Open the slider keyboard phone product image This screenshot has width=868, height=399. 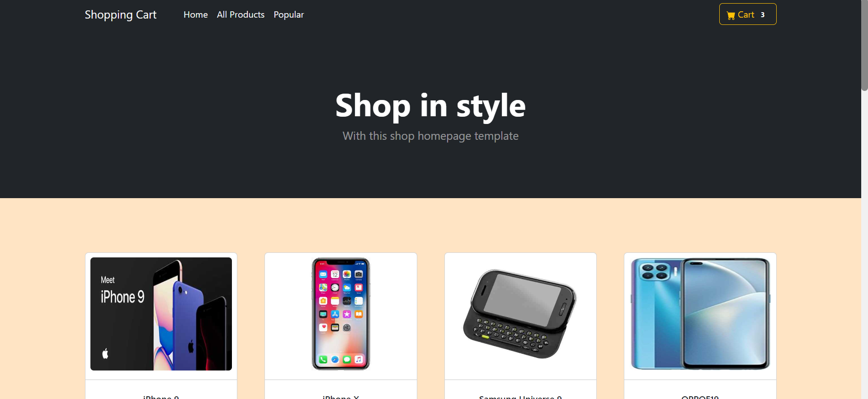(x=520, y=314)
